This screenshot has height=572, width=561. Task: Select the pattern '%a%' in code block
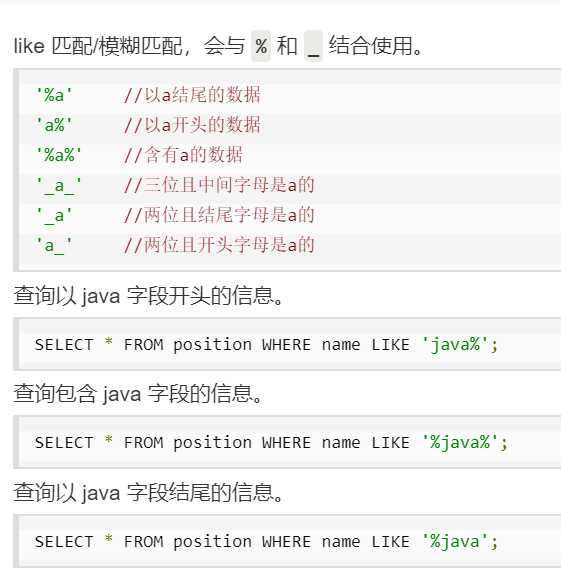[x=59, y=155]
